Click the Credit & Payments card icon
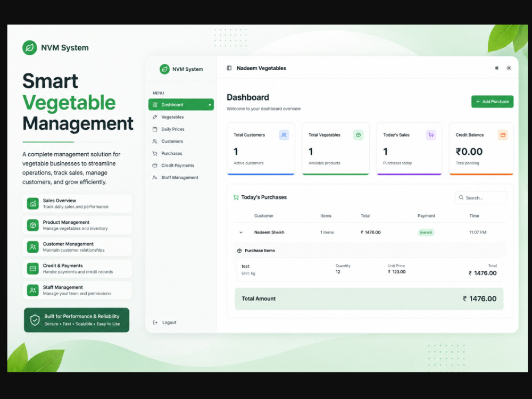 click(x=33, y=269)
